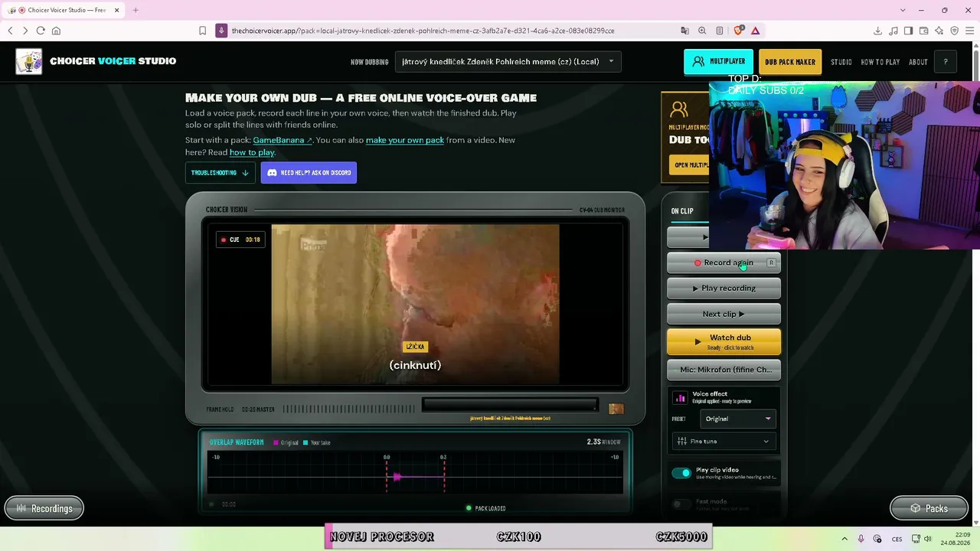Open the Brave Shields lion icon
This screenshot has width=980, height=551.
click(738, 31)
